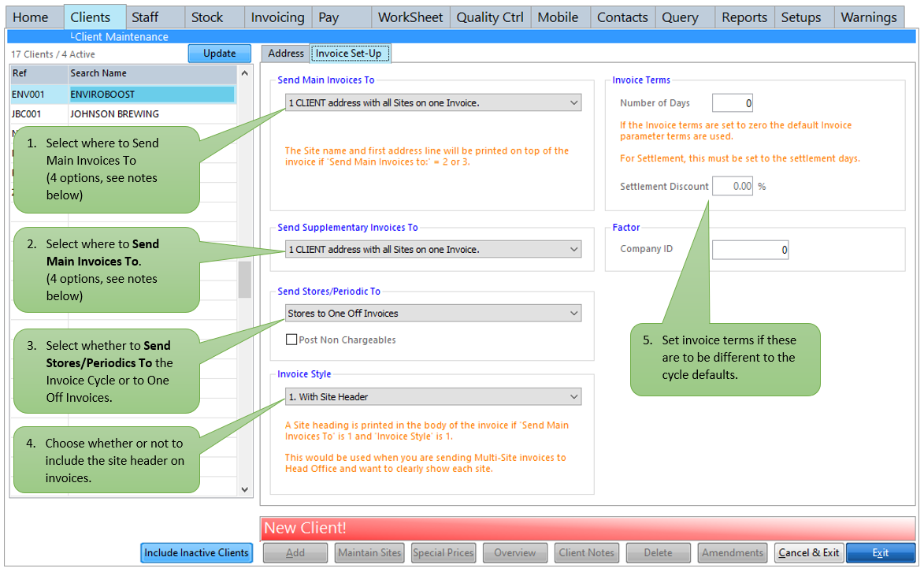Toggle Include Inactive Clients
924x572 pixels.
tap(195, 552)
